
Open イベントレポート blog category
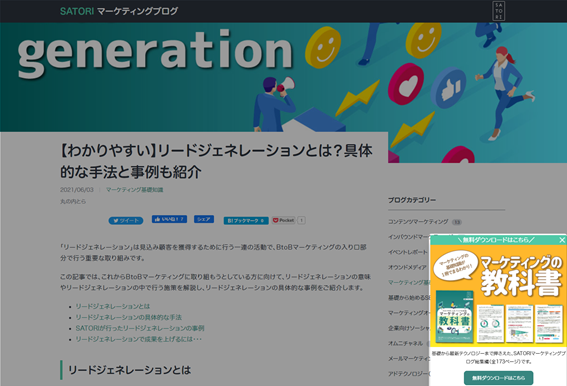(x=408, y=252)
